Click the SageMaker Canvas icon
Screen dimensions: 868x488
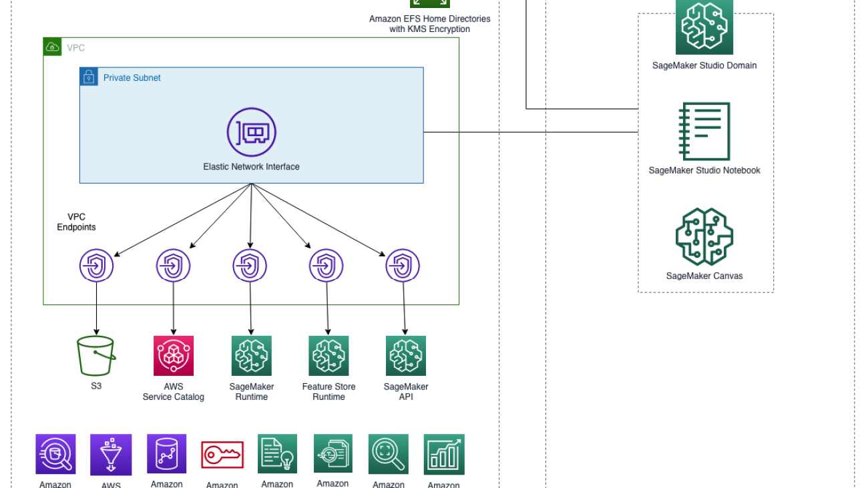[x=704, y=237]
